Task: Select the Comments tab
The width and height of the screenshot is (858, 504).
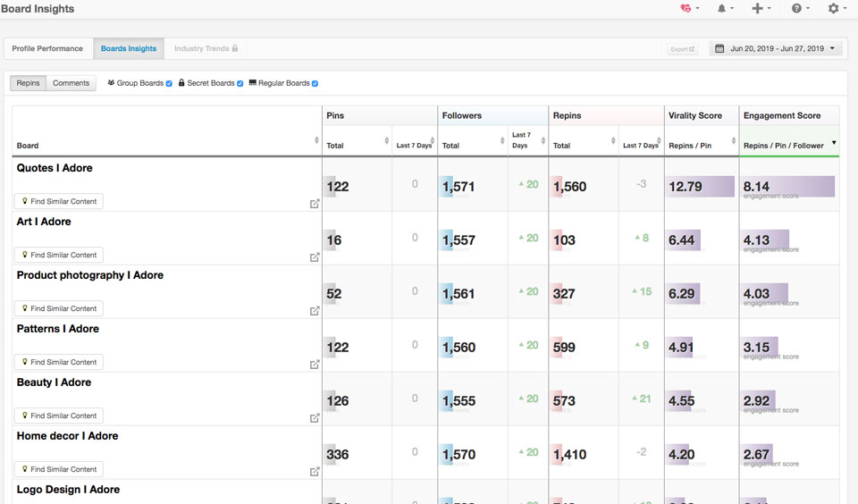Action: (71, 83)
